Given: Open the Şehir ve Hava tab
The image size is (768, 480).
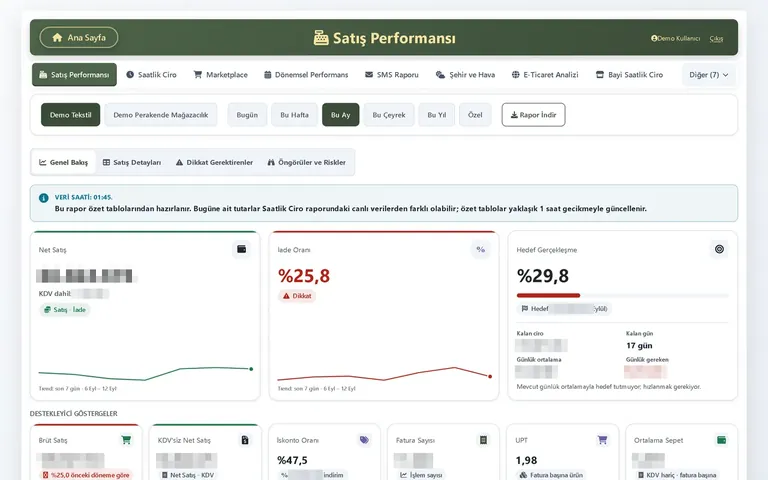Looking at the screenshot, I should tap(465, 74).
